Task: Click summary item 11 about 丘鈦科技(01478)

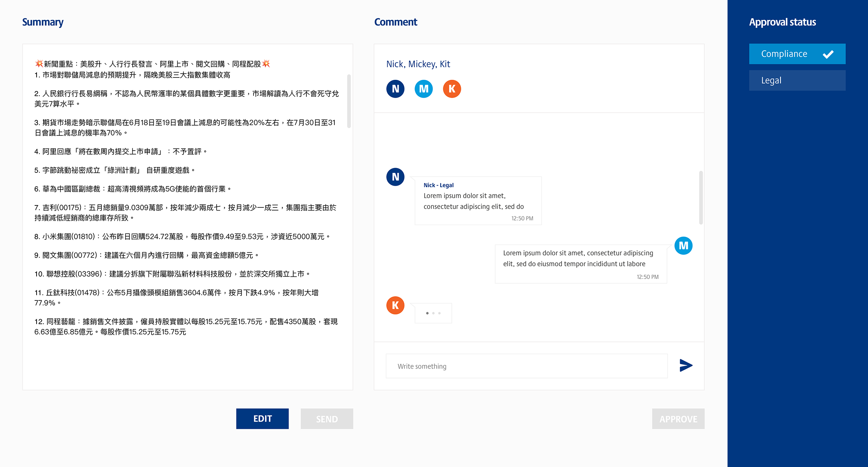Action: pyautogui.click(x=177, y=297)
